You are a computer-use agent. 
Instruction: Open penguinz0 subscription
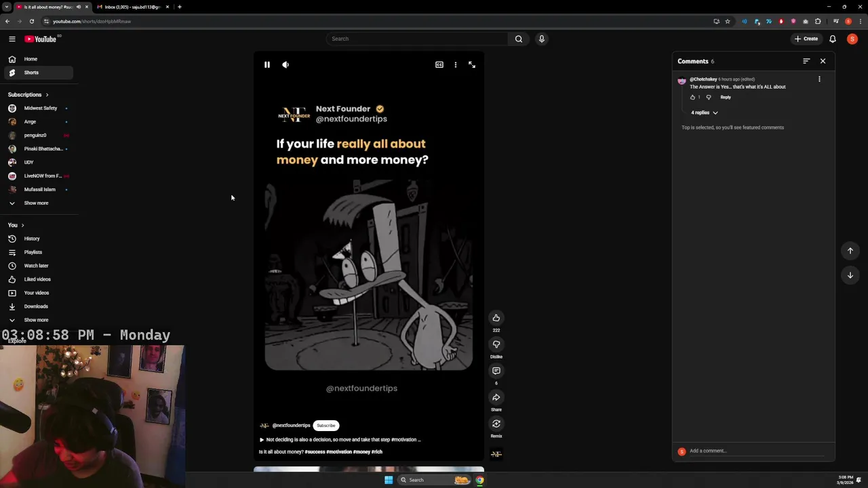(x=37, y=136)
